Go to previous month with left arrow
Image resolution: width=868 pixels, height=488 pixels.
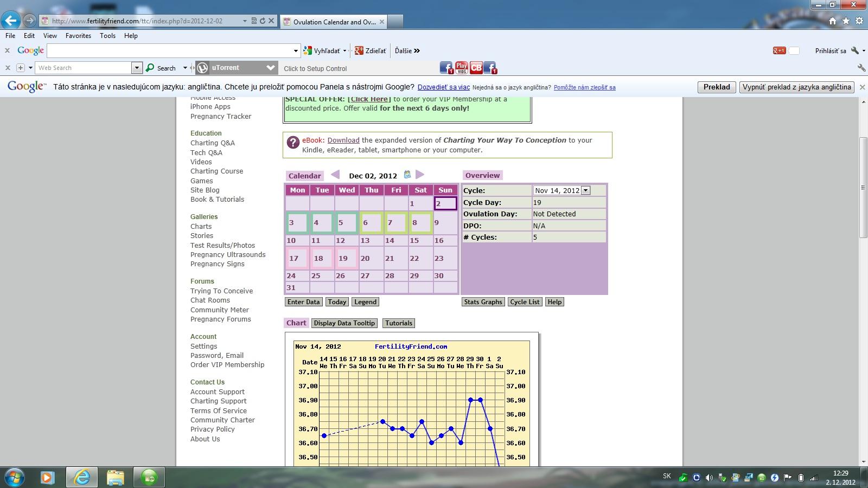click(x=335, y=175)
